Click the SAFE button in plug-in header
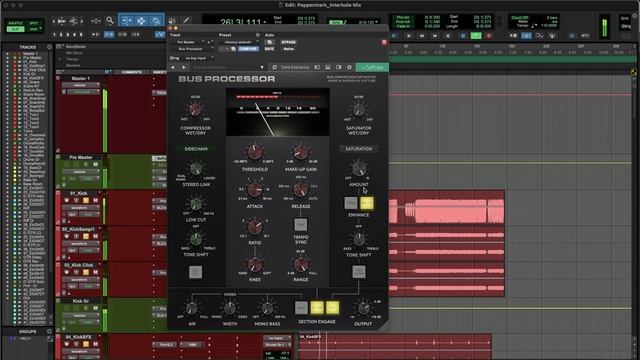Screen dimensions: 640x360 tap(269, 49)
